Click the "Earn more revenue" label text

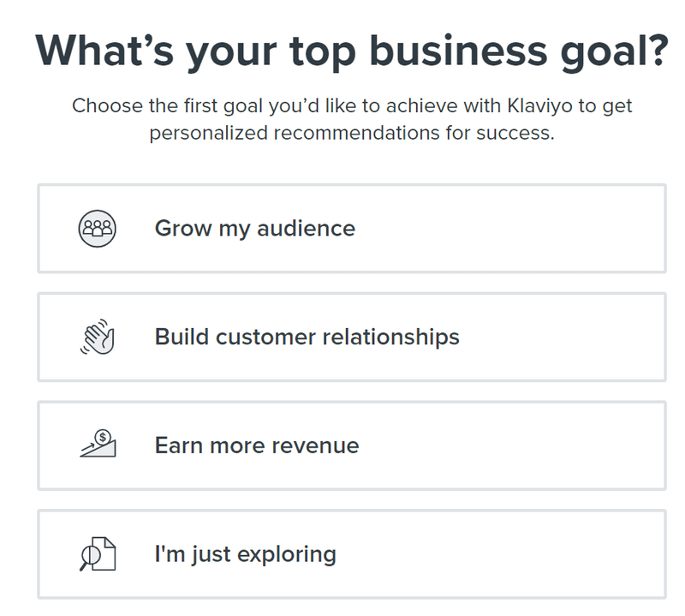click(x=257, y=446)
